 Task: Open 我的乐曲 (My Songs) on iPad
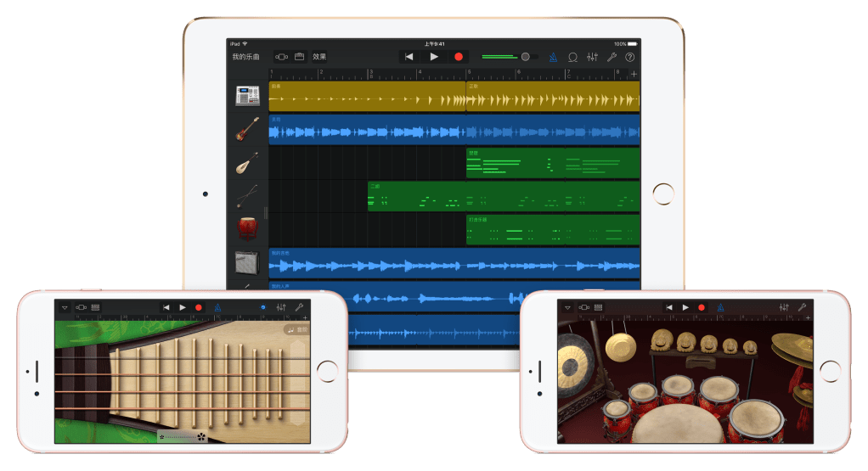coord(245,57)
